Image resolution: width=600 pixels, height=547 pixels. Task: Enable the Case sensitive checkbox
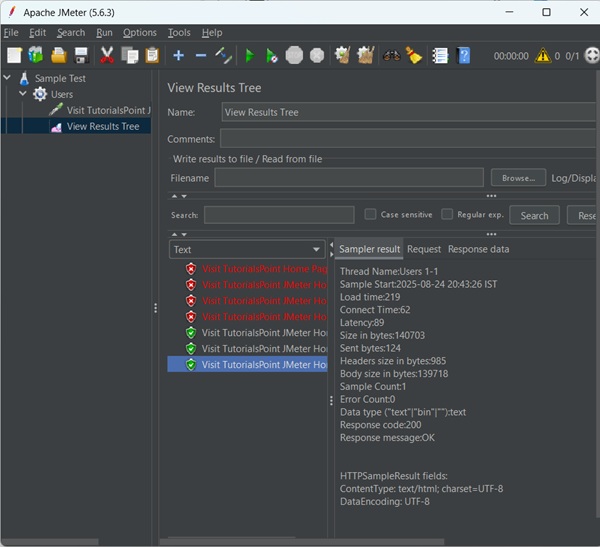pos(371,214)
